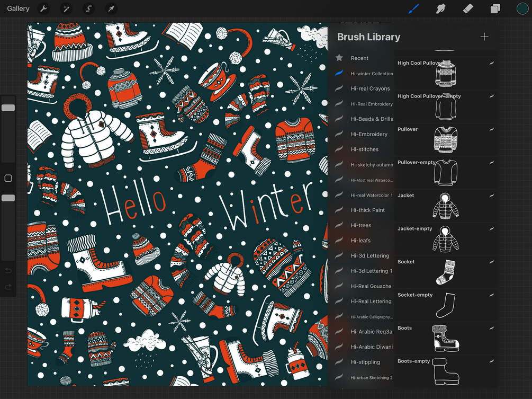532x399 pixels.
Task: Choose the Boots stamp brush
Action: click(x=446, y=339)
